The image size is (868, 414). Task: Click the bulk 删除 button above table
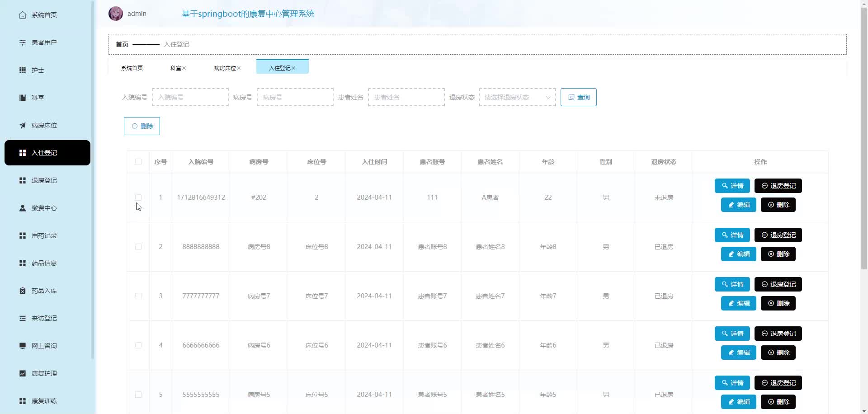coord(142,126)
